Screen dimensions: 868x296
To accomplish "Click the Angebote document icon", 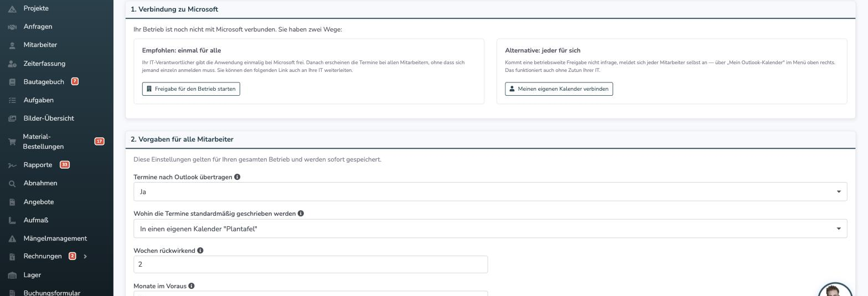I will pyautogui.click(x=12, y=202).
